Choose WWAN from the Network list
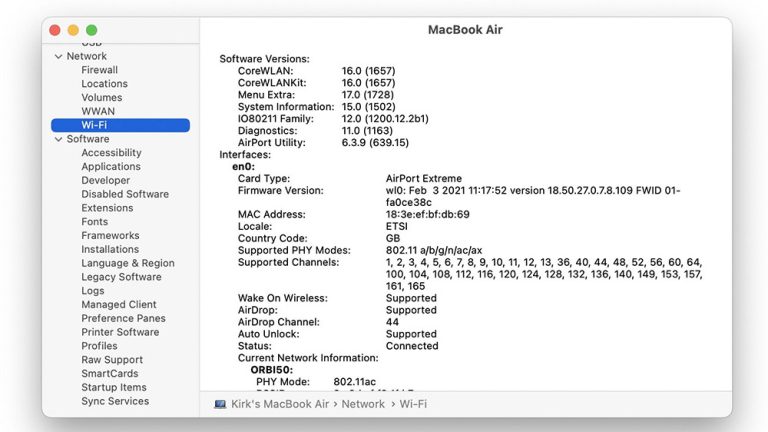 pos(98,112)
